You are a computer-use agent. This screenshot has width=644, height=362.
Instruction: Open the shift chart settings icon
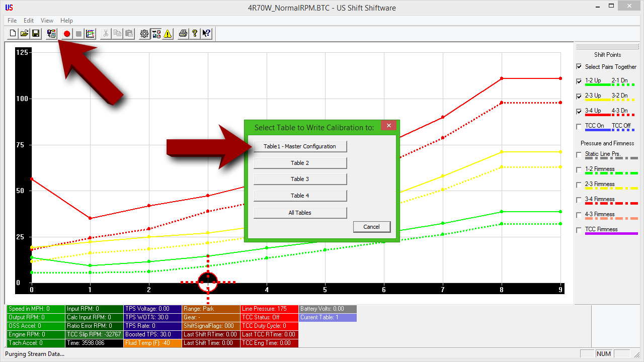pos(90,34)
